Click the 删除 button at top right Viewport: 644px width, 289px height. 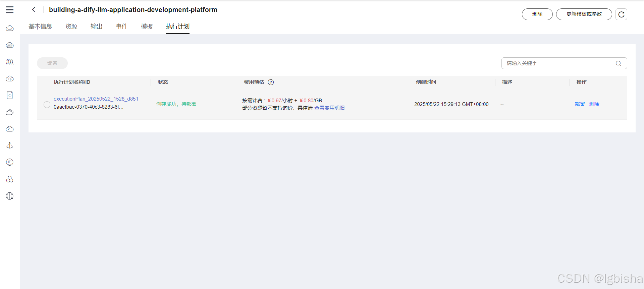pos(537,14)
